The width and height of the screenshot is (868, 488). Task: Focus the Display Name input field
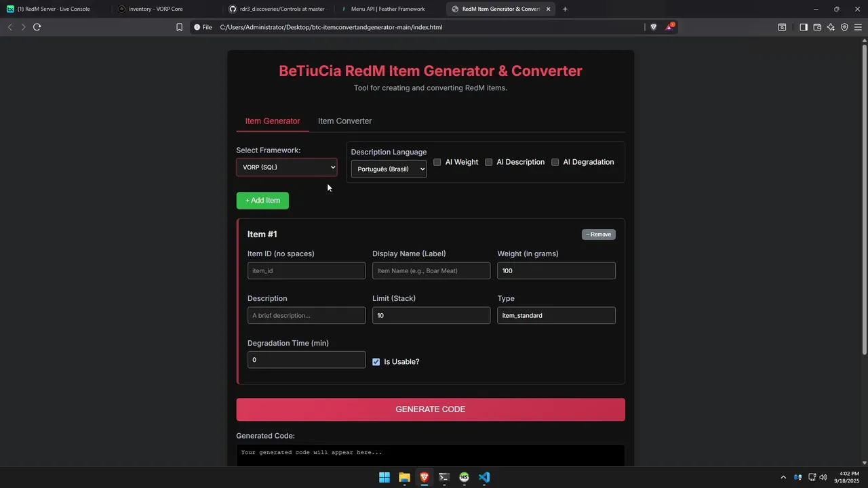[x=431, y=270]
